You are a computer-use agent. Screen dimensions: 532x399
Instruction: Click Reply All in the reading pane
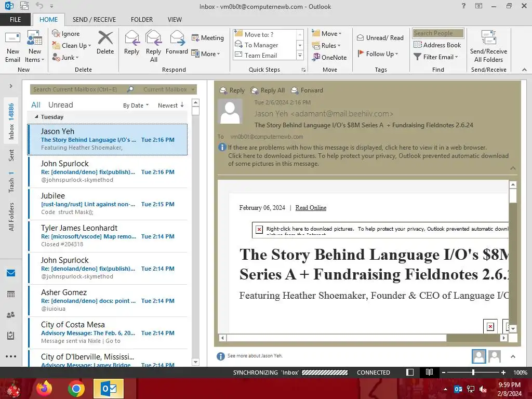click(268, 90)
